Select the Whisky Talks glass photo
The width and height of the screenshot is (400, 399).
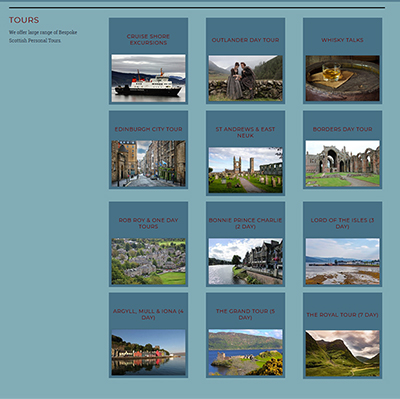(x=342, y=78)
